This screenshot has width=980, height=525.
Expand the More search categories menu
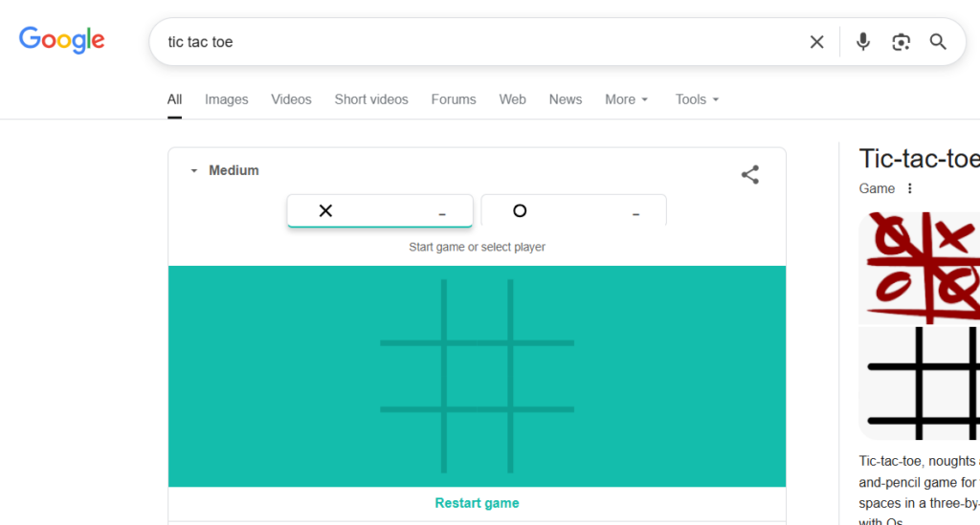[627, 99]
